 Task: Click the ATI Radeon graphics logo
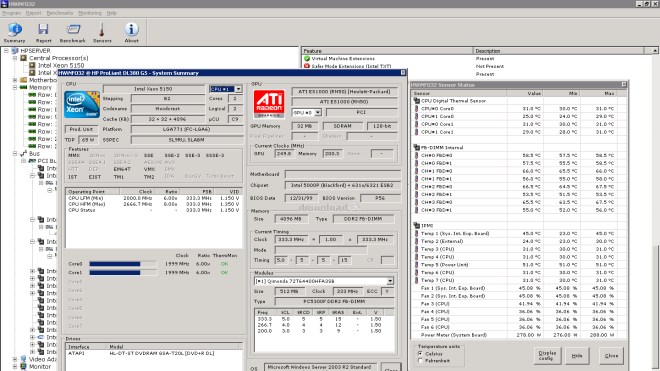269,104
